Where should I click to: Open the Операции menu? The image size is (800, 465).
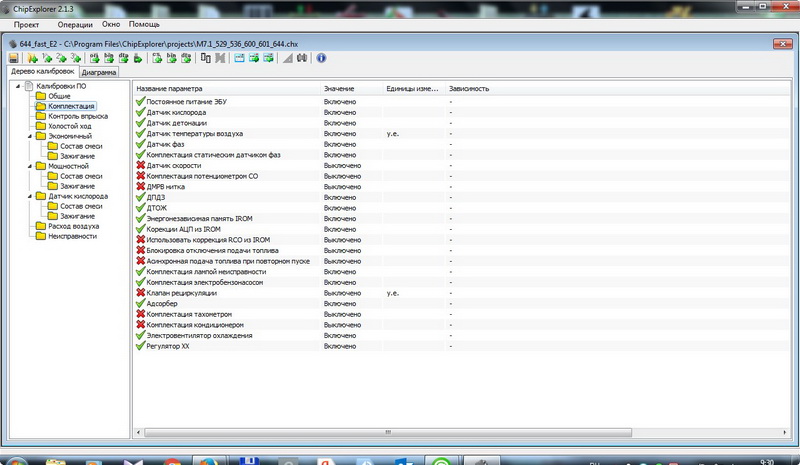[76, 23]
